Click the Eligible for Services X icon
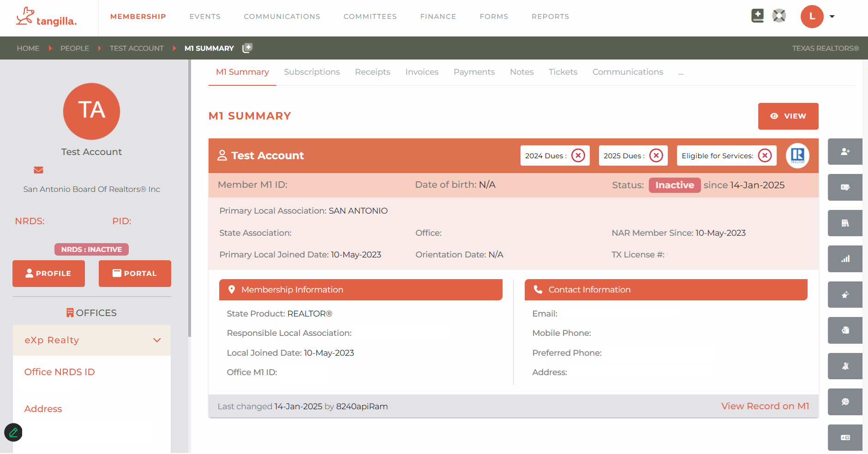This screenshot has width=868, height=454. click(765, 155)
